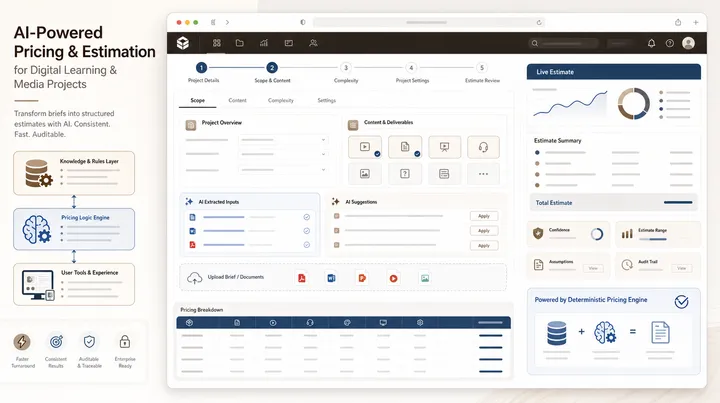This screenshot has width=720, height=403.
Task: Apply the top AI suggestion
Action: (484, 216)
